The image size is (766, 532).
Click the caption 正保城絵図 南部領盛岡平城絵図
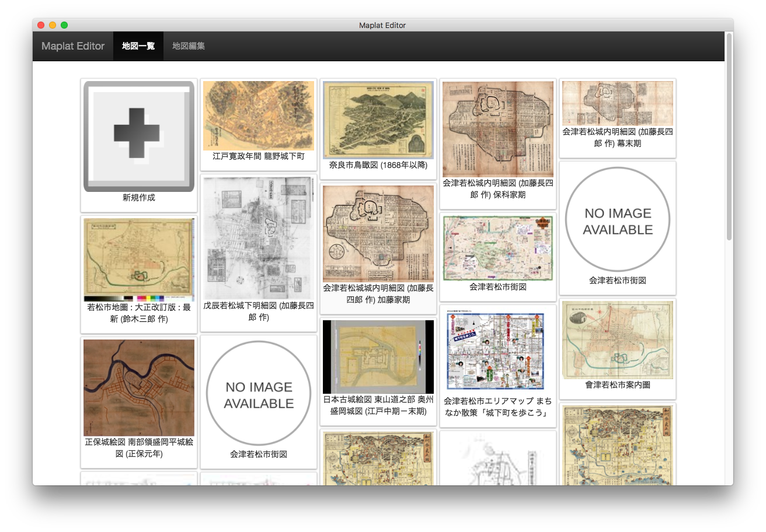[139, 447]
